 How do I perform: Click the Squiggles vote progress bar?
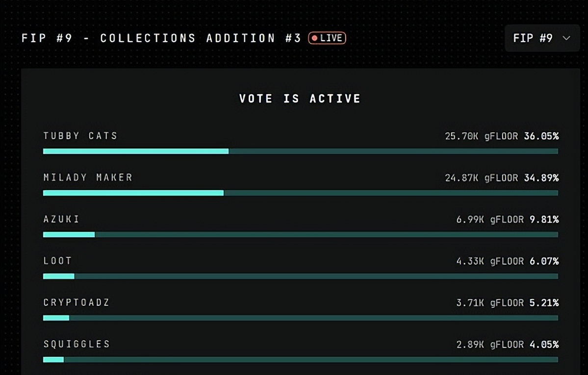300,360
